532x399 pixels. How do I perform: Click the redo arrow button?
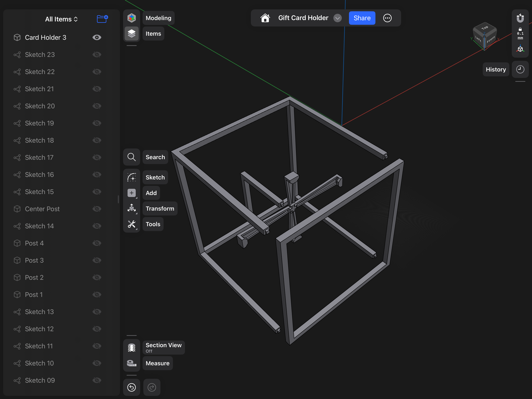pyautogui.click(x=152, y=387)
